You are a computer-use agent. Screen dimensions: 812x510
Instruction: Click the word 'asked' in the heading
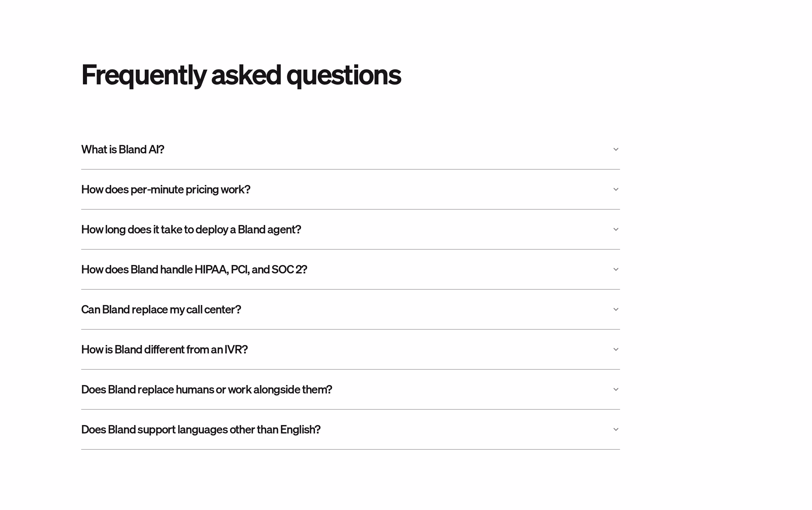coord(246,75)
